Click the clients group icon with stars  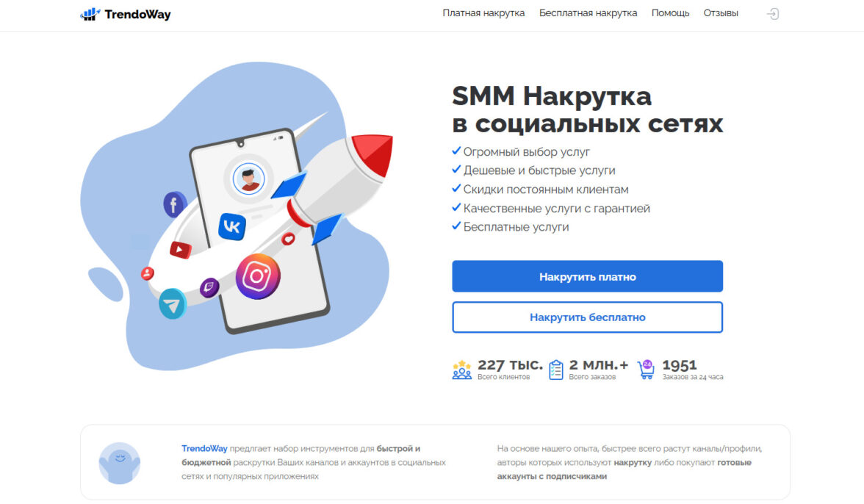click(461, 370)
